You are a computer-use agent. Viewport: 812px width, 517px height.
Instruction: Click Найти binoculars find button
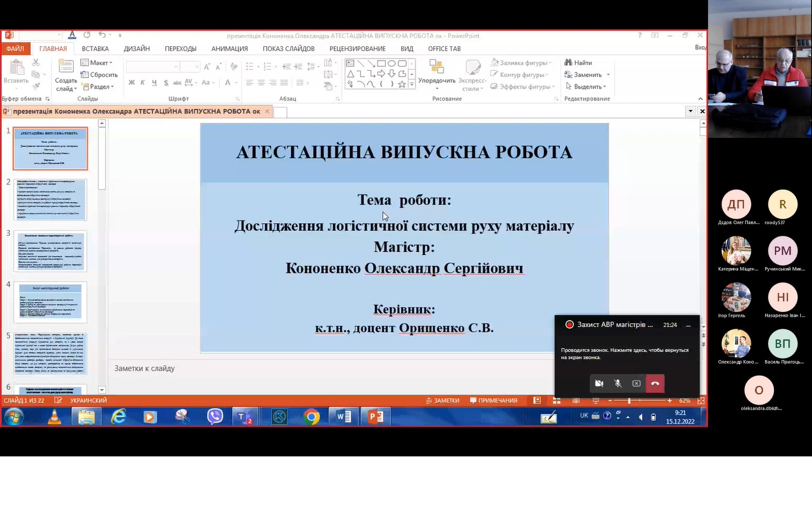pyautogui.click(x=578, y=62)
